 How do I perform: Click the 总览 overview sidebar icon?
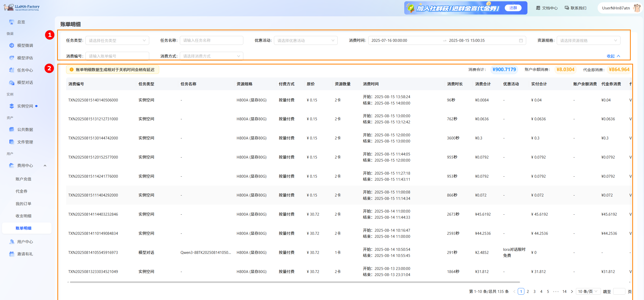click(x=11, y=22)
